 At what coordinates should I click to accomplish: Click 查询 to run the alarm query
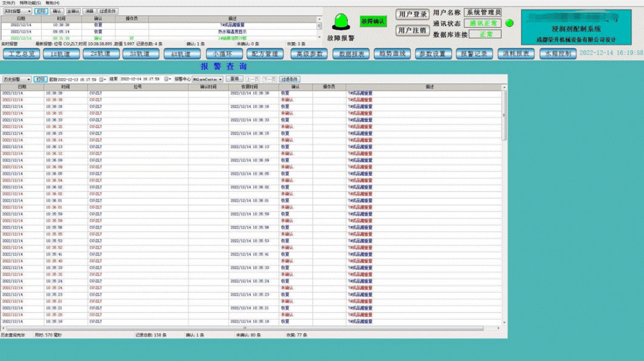[234, 79]
